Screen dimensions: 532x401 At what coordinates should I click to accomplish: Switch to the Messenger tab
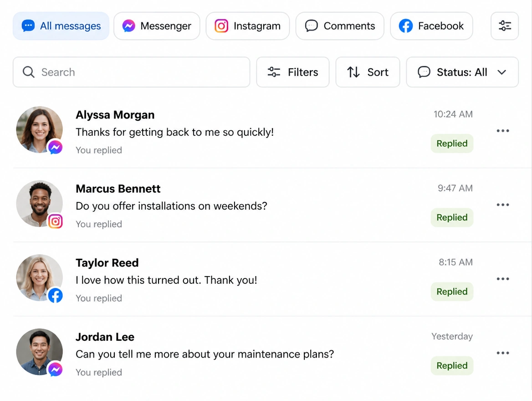157,26
